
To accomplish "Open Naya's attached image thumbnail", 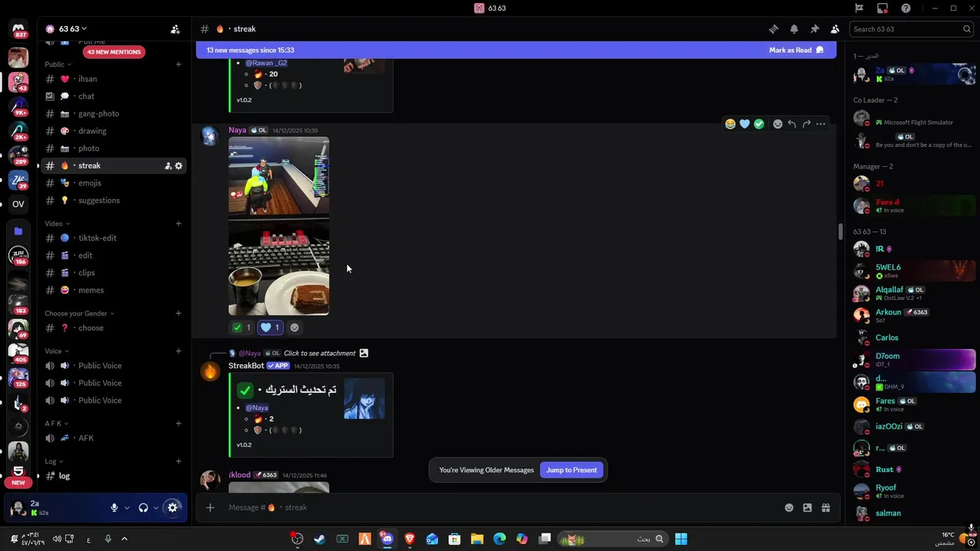I will tap(279, 227).
